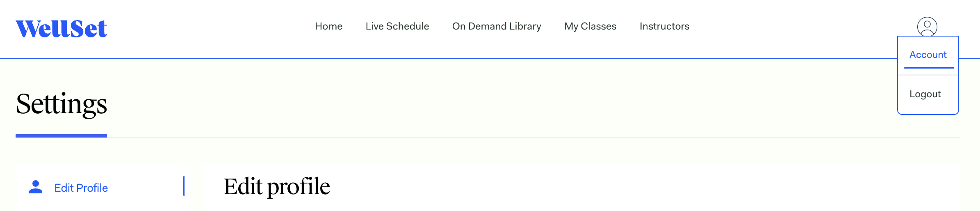Viewport: 980px width, 211px height.
Task: Click the person icon beside Edit Profile
Action: click(36, 187)
